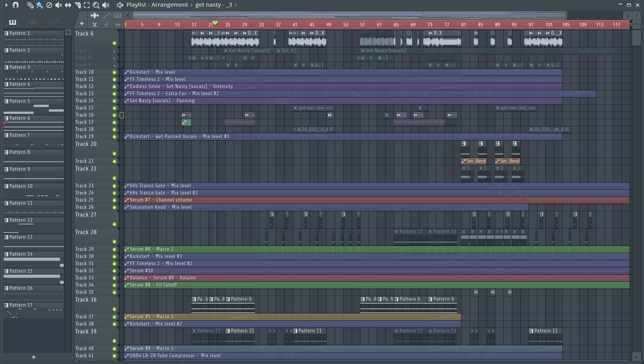Viewport: 644px width, 364px height.
Task: Select Pattern 13 in the picker list
Action: point(21,237)
